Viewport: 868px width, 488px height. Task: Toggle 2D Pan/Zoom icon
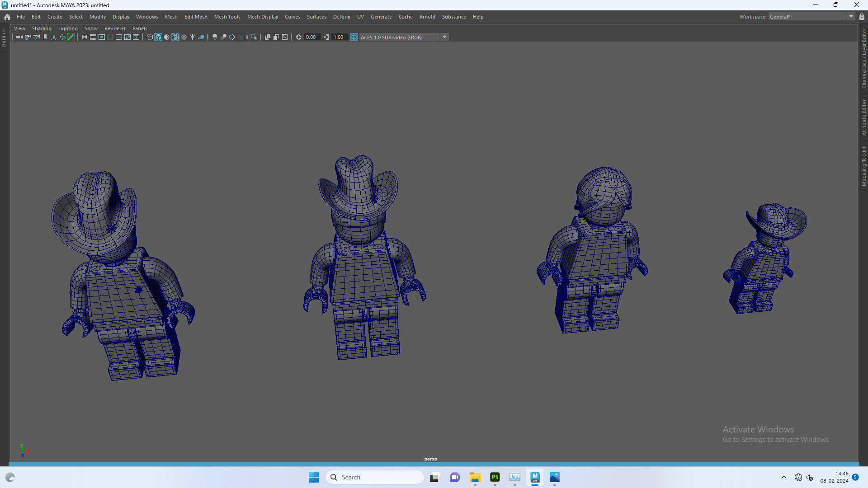62,37
